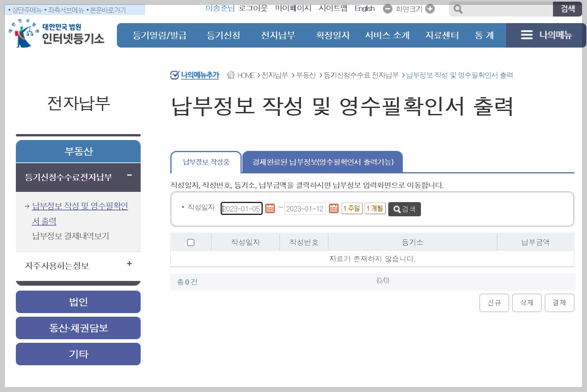
Task: Click the 신규 button
Action: point(494,303)
